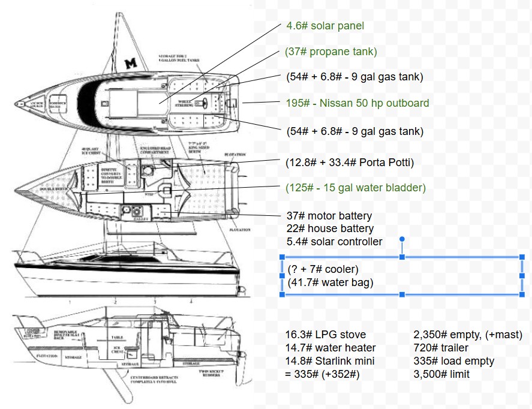Viewport: 532px width, 409px height.
Task: Click the '14.7# water heater' line
Action: [330, 348]
